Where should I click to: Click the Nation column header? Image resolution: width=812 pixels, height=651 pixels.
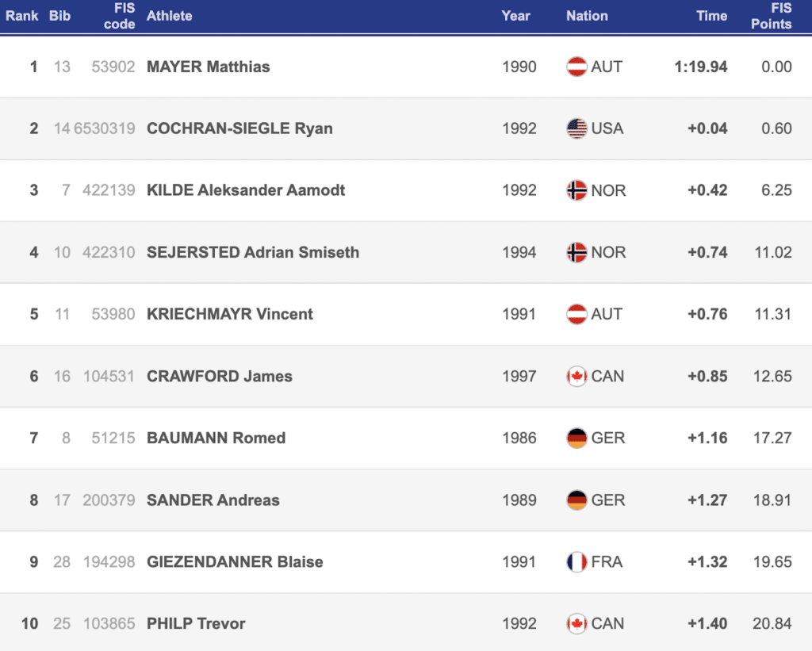point(587,16)
